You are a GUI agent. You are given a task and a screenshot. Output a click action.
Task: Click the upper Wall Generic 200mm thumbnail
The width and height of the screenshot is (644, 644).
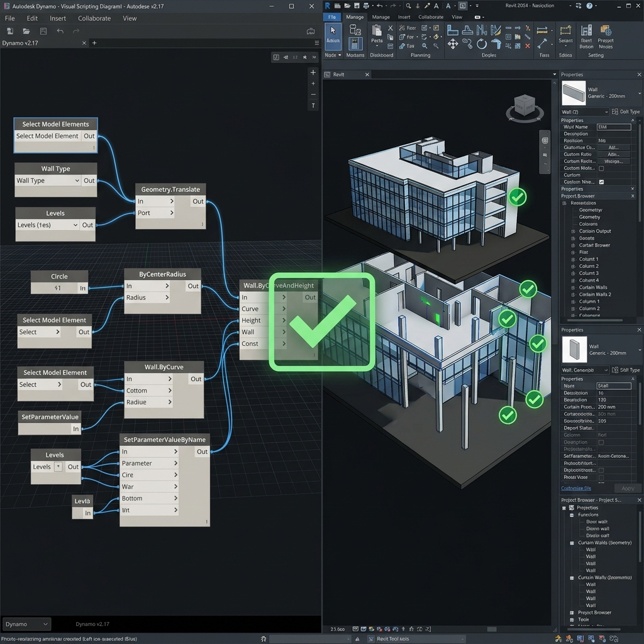coord(574,93)
